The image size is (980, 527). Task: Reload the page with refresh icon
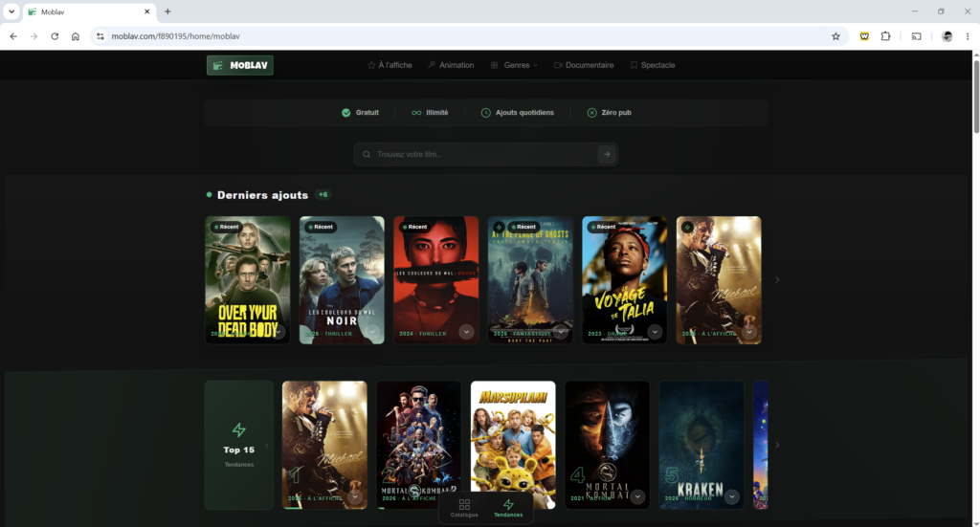click(55, 36)
